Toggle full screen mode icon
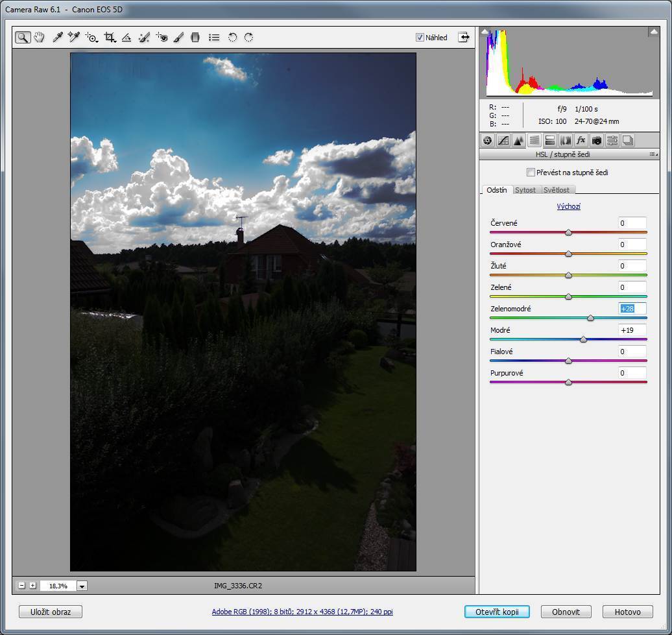The width and height of the screenshot is (672, 635). (464, 37)
